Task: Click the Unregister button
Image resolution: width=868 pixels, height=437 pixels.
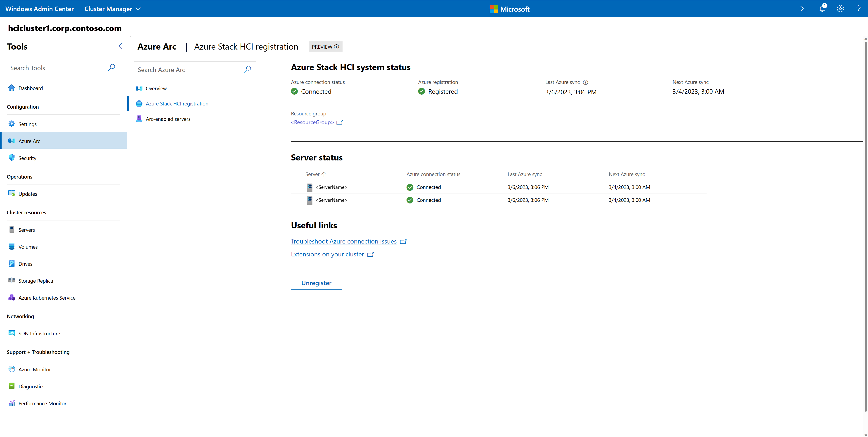Action: click(x=316, y=283)
